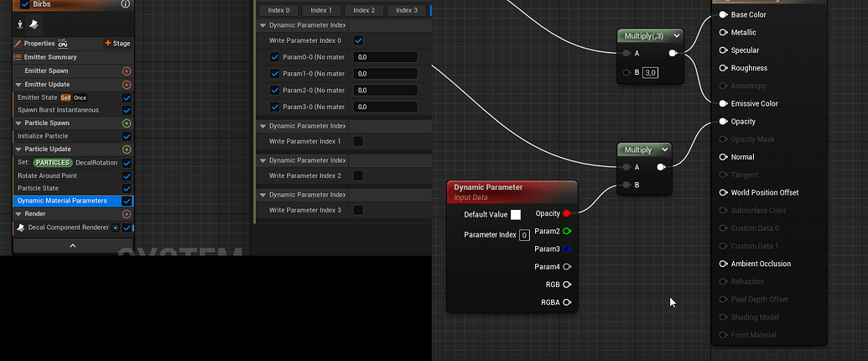Click the Param1-0 value field
The height and width of the screenshot is (361, 868).
coord(385,74)
